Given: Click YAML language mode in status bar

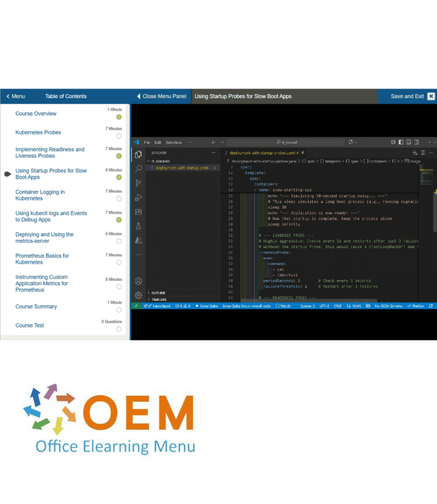Looking at the screenshot, I should tap(354, 306).
